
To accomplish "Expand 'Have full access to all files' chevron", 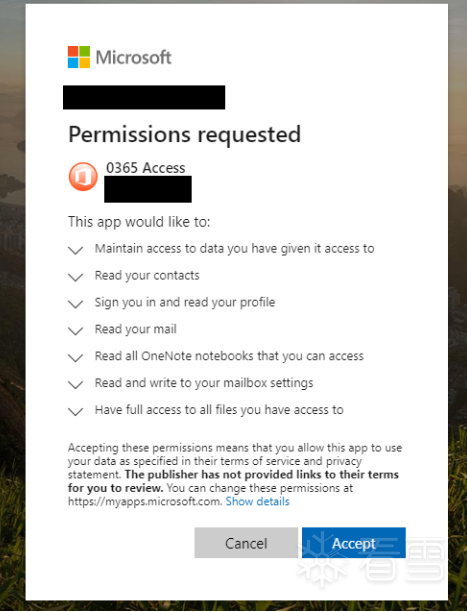I will click(x=75, y=412).
